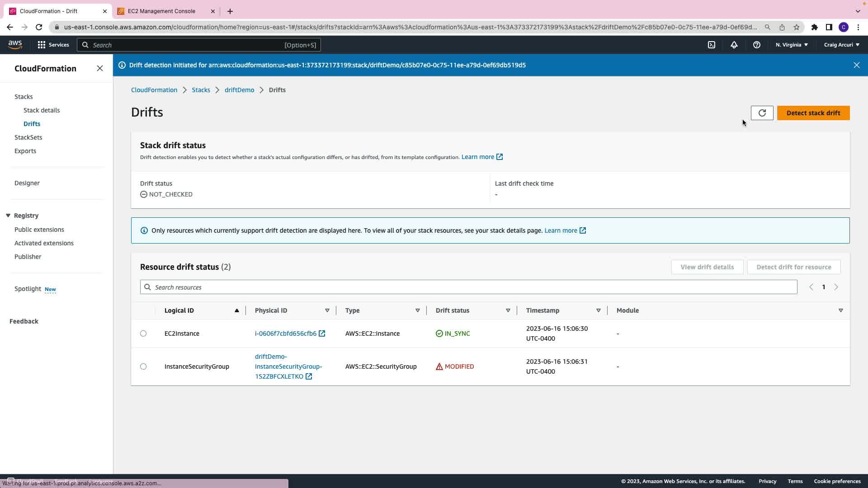This screenshot has width=868, height=488.
Task: Open external link icon beside instance i-0606f7cbfd656cfb6
Action: tap(322, 333)
